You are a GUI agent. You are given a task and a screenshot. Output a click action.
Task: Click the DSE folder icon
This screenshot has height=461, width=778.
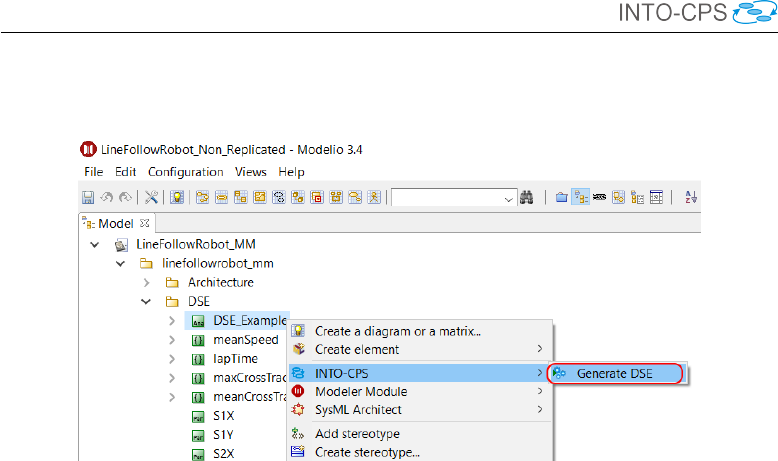coord(172,302)
